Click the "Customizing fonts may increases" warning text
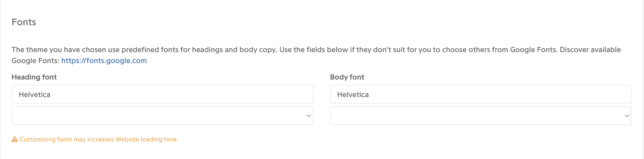Viewport: 644px width, 159px height. click(x=67, y=139)
